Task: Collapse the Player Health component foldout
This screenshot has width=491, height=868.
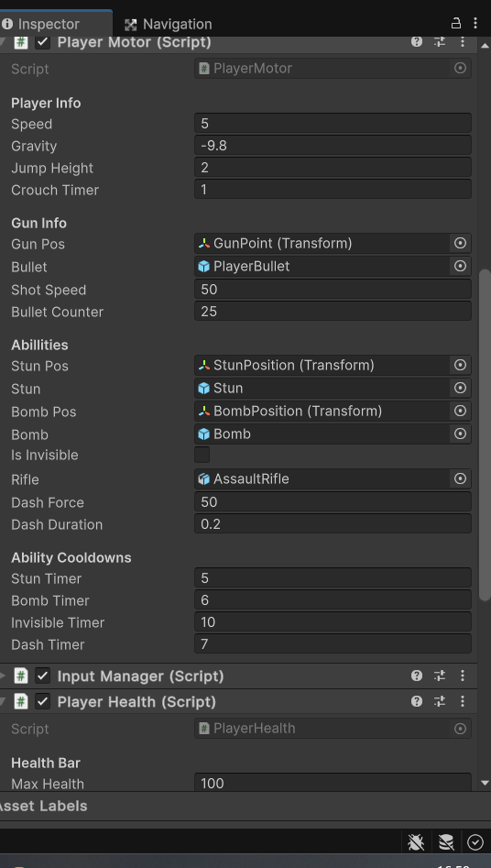Action: 3,702
